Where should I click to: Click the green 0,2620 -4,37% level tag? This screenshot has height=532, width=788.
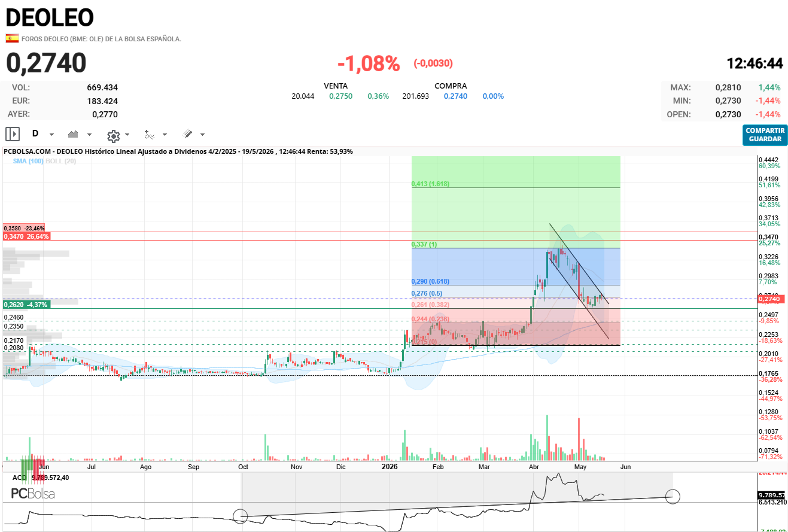[26, 305]
